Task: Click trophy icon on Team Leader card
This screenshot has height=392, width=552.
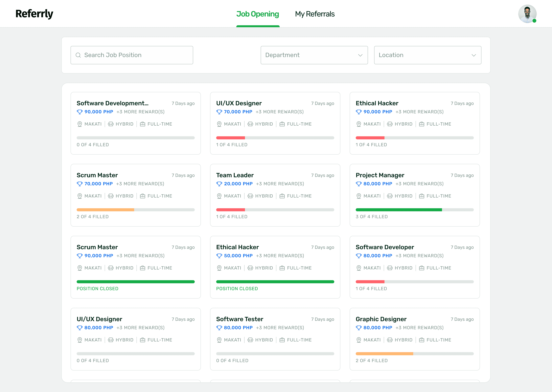Action: pyautogui.click(x=219, y=184)
